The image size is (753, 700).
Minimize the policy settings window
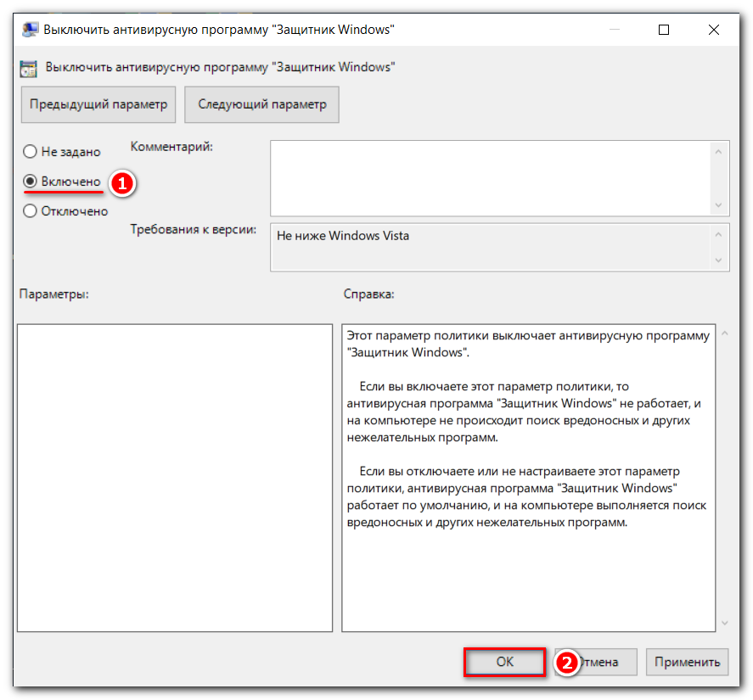point(615,30)
